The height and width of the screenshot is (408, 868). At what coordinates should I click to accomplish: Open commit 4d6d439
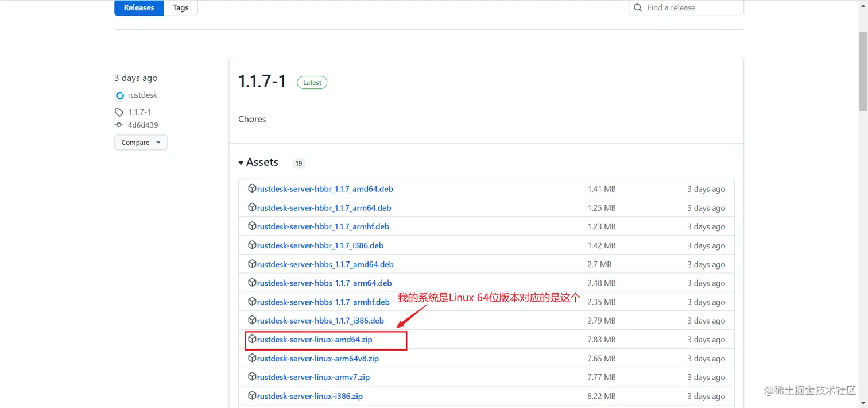pyautogui.click(x=143, y=125)
